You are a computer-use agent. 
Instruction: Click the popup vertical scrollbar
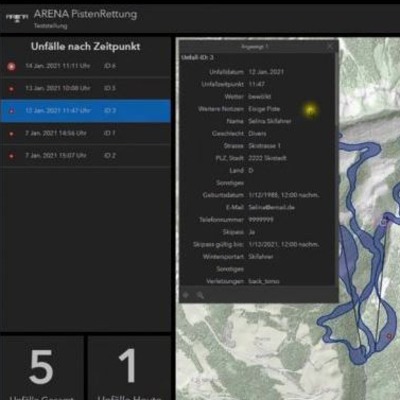point(336,168)
